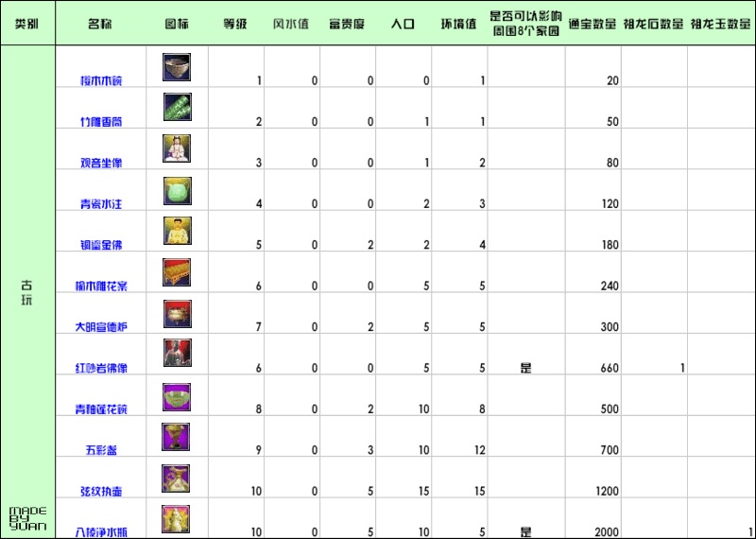Click the 300 通宝 value cell

(610, 326)
